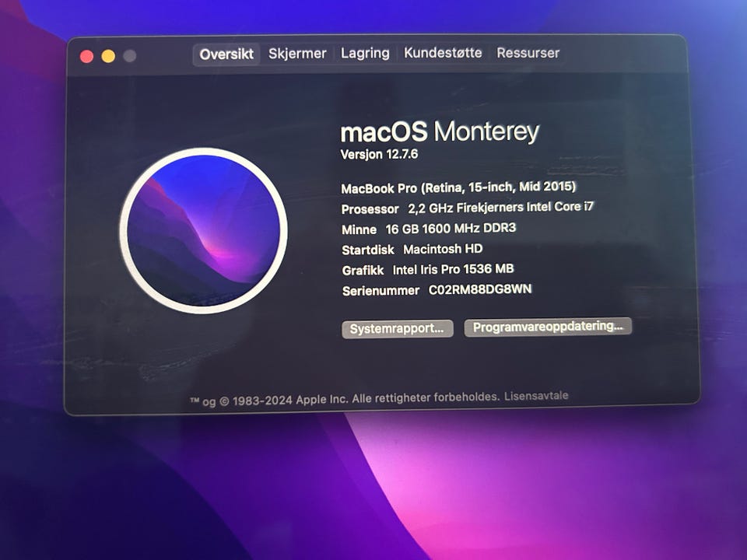
Task: Open the Systemrapport button
Action: point(398,328)
